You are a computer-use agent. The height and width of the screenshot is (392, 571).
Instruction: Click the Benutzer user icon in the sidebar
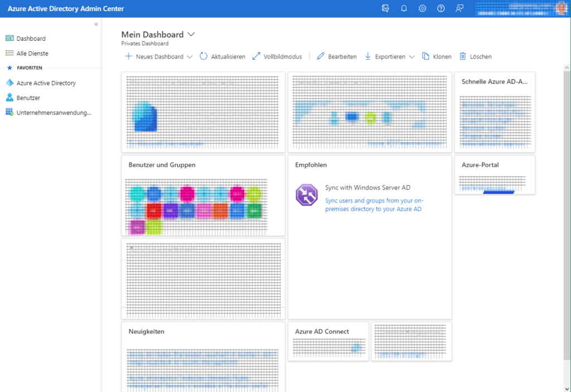point(10,98)
